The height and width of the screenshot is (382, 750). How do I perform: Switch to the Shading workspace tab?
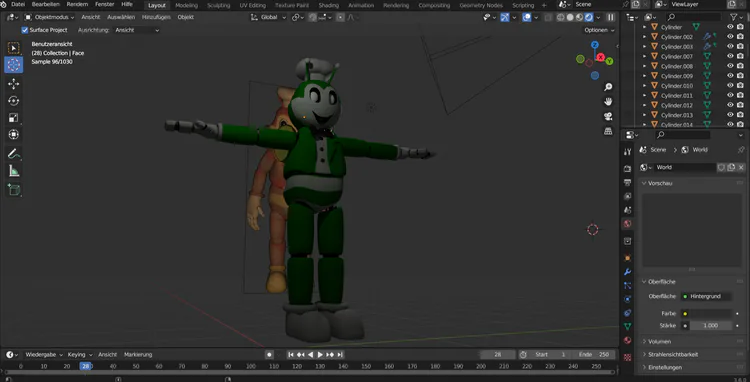coord(329,5)
